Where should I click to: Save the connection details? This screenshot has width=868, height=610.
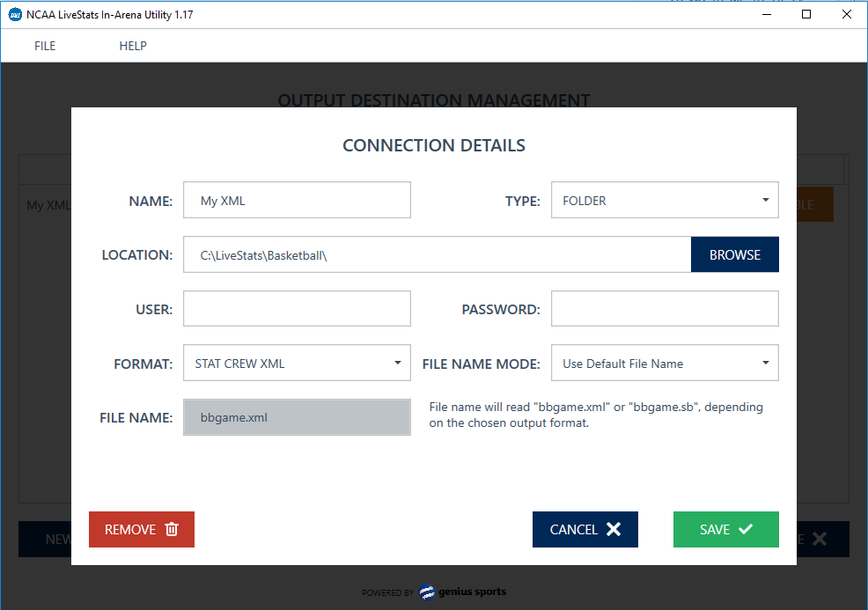[725, 529]
